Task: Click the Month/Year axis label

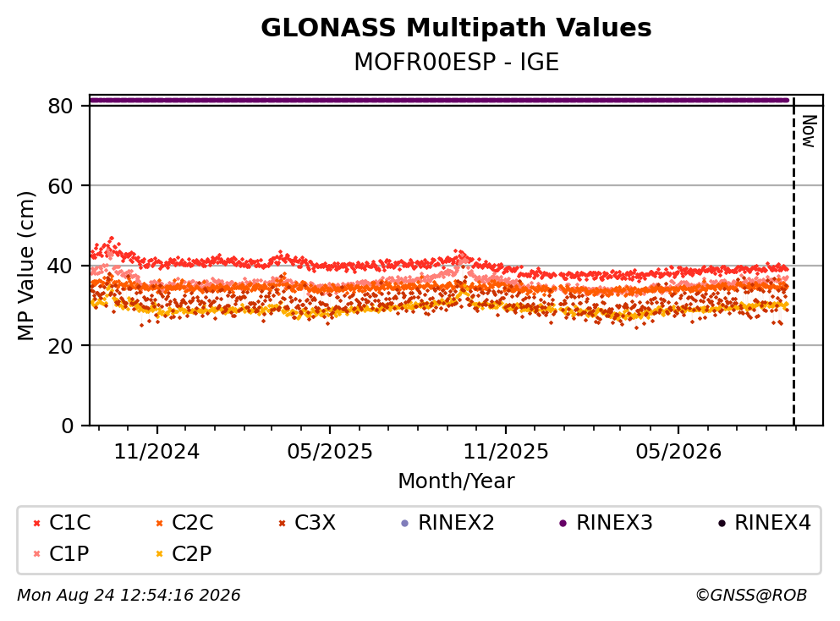Action: pyautogui.click(x=456, y=481)
